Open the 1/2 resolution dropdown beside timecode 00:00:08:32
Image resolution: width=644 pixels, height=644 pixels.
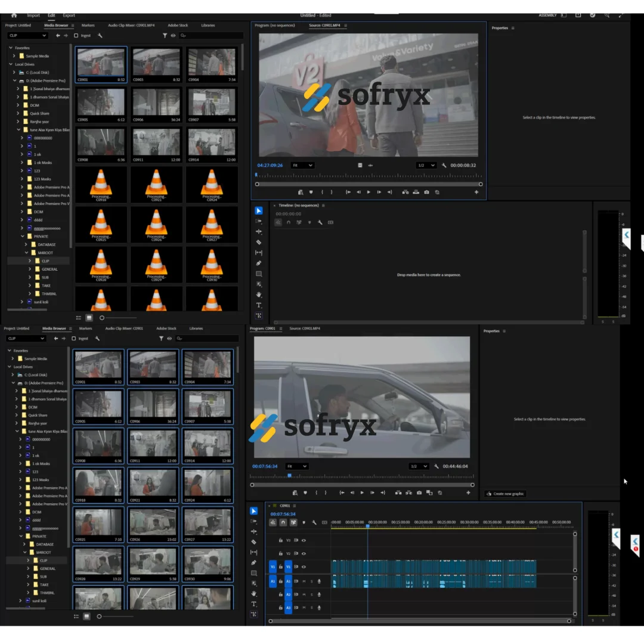(426, 165)
